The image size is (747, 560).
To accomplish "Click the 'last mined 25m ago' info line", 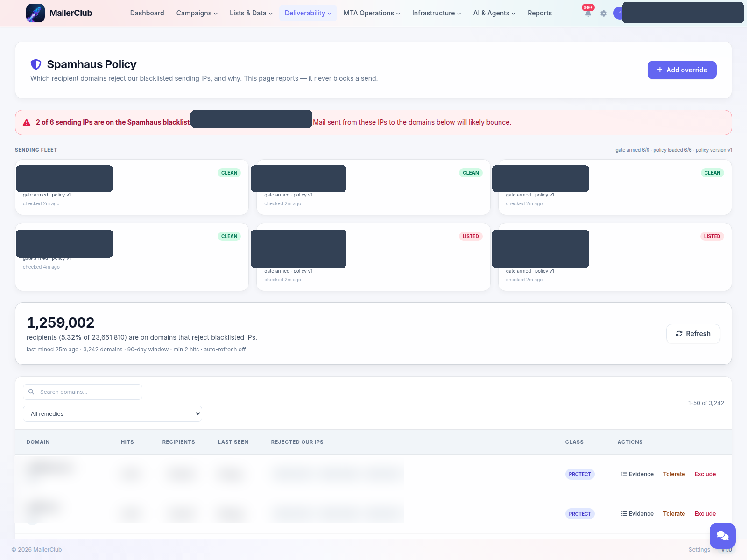I will (136, 350).
